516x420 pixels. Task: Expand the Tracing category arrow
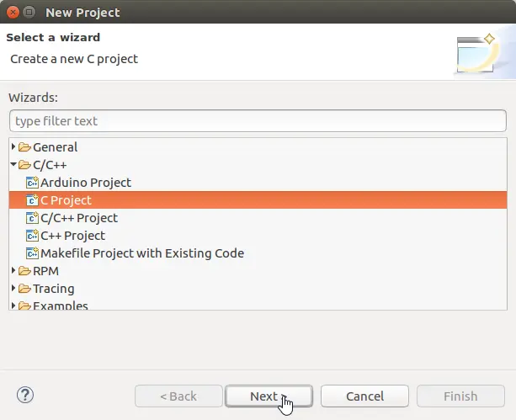tap(13, 289)
